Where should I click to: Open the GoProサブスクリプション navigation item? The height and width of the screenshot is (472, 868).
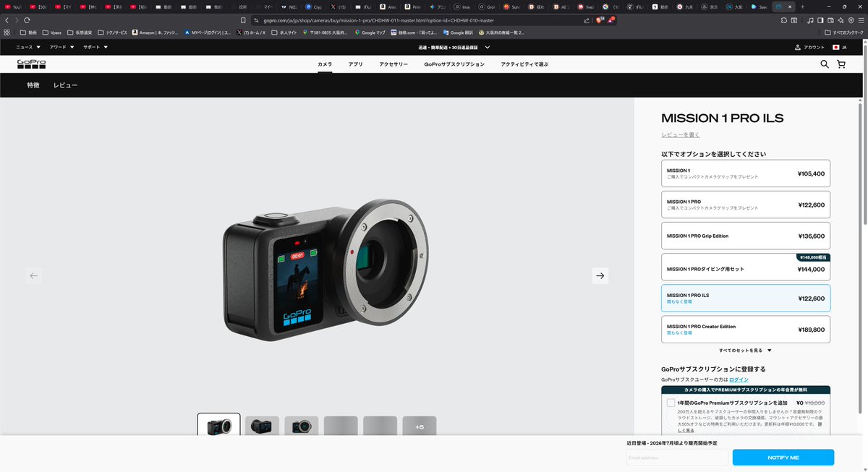coord(454,64)
